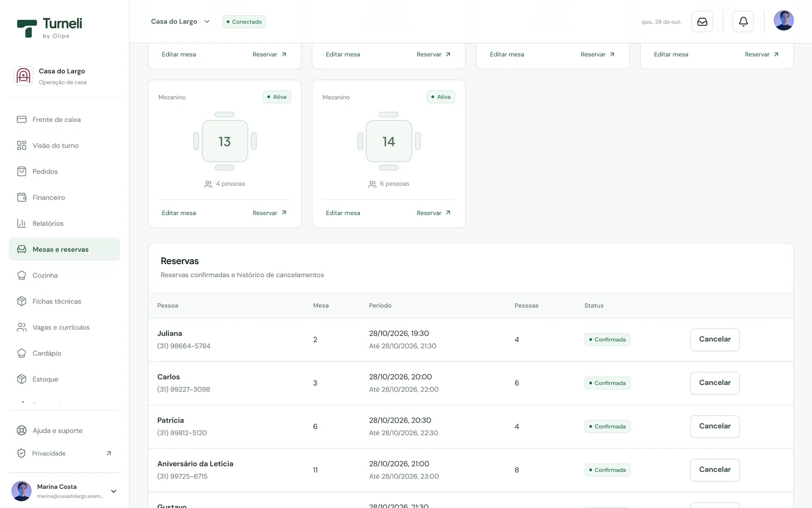Click user avatar in top right
Screen dimensions: 812x508
783,21
